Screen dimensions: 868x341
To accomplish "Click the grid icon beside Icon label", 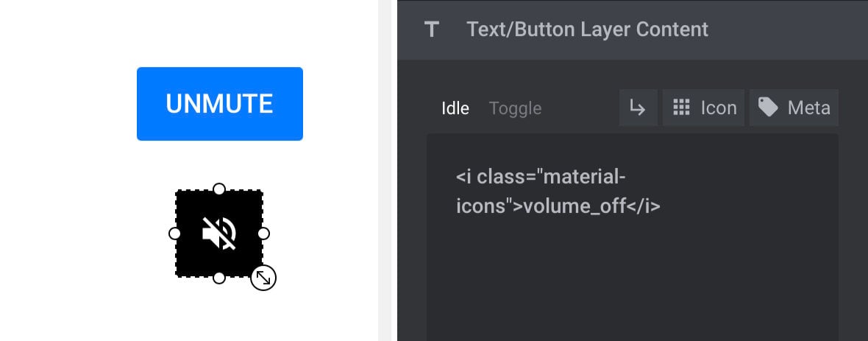I will click(681, 107).
